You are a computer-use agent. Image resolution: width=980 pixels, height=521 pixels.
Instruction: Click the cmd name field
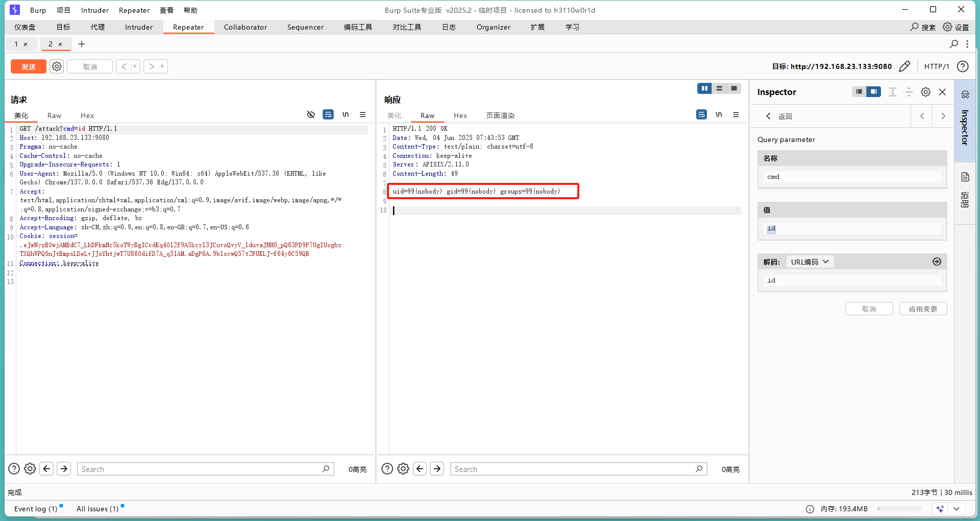click(x=852, y=177)
